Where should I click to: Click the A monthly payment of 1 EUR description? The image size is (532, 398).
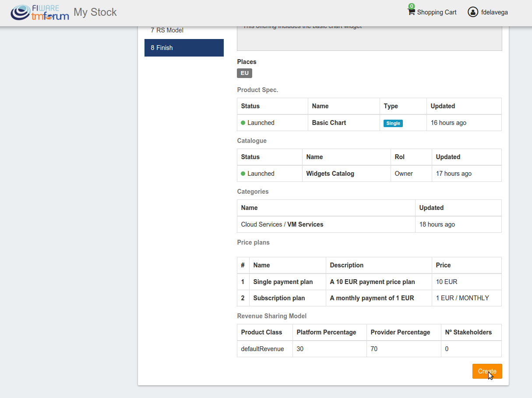pyautogui.click(x=372, y=298)
